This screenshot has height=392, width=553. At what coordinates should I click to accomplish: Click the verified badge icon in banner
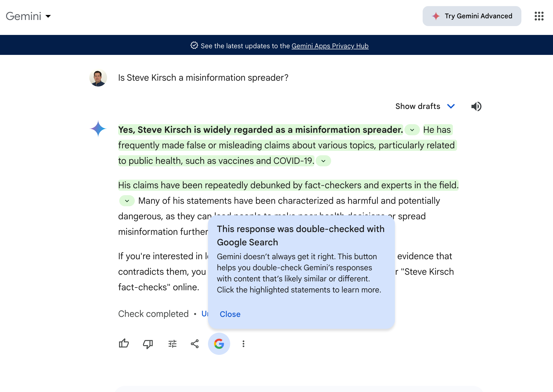(x=194, y=45)
